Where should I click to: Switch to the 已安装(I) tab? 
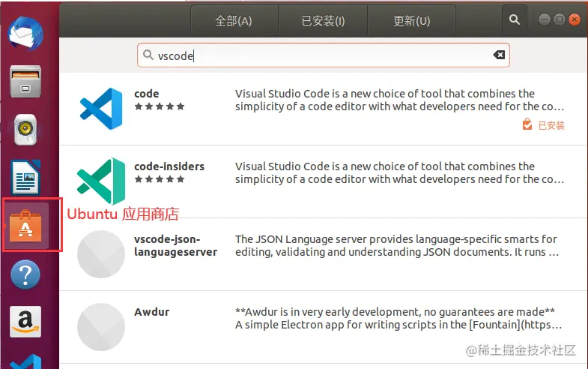pos(323,21)
